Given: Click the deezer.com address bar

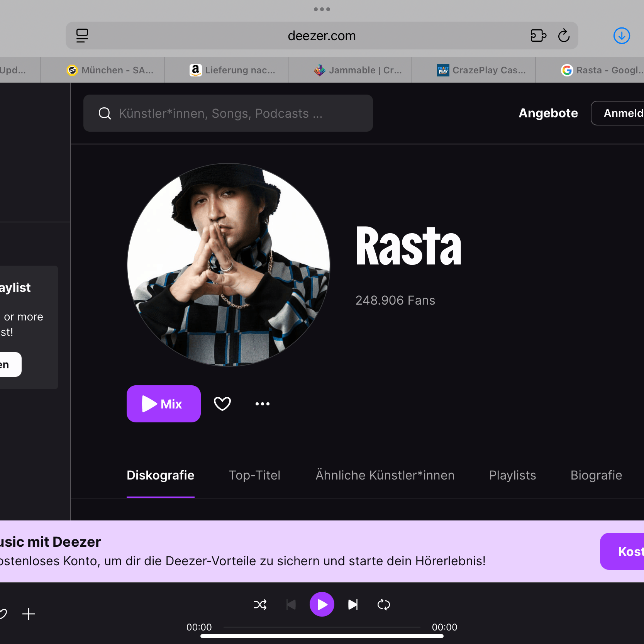Looking at the screenshot, I should pos(322,36).
